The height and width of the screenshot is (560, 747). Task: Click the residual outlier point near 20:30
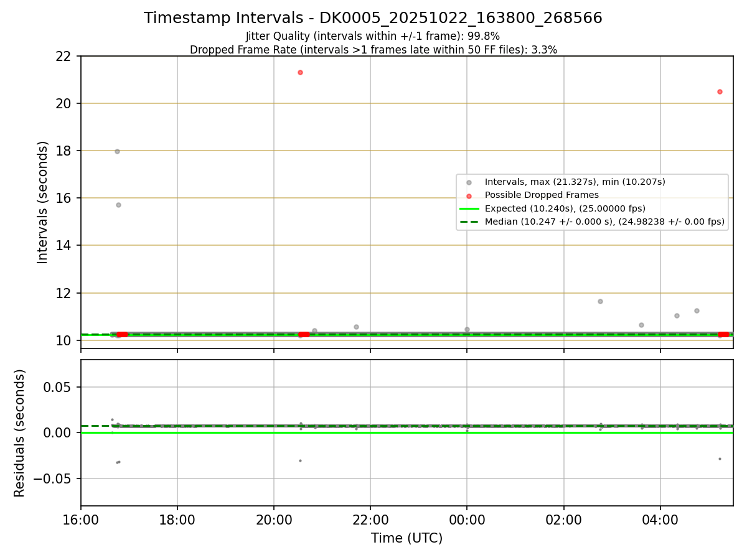tap(300, 460)
